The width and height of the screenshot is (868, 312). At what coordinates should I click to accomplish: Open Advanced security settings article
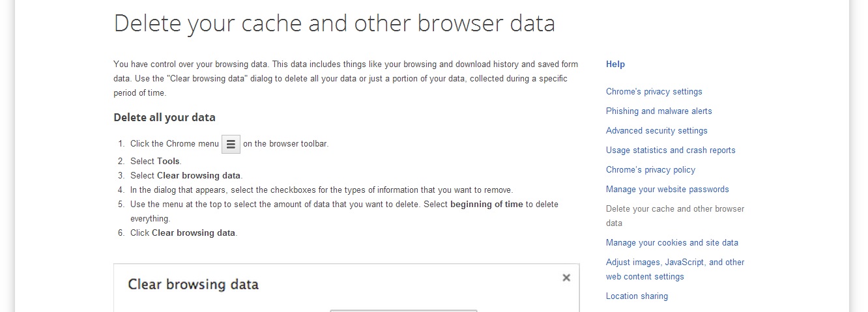click(x=657, y=131)
